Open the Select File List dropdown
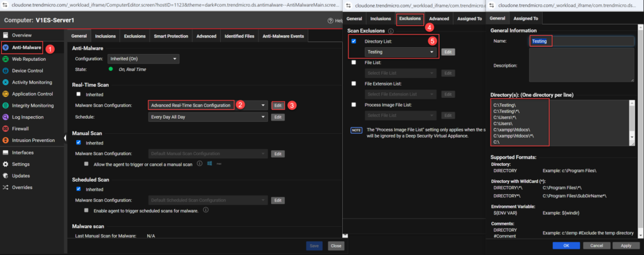 pyautogui.click(x=401, y=73)
